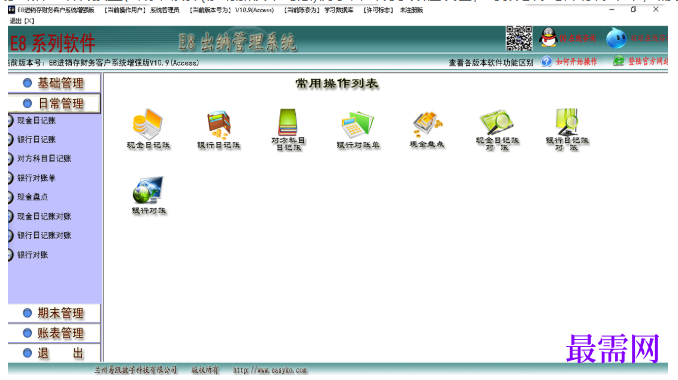The width and height of the screenshot is (678, 380).
Task: Click bullet icon beside 银行对账单 in sidebar
Action: 10,178
